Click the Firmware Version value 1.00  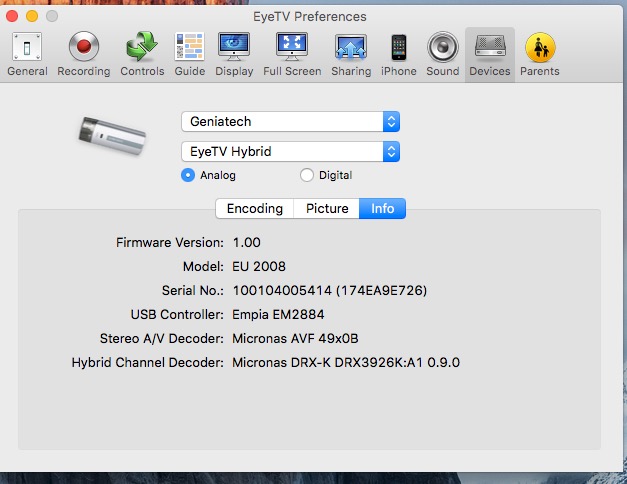(247, 242)
